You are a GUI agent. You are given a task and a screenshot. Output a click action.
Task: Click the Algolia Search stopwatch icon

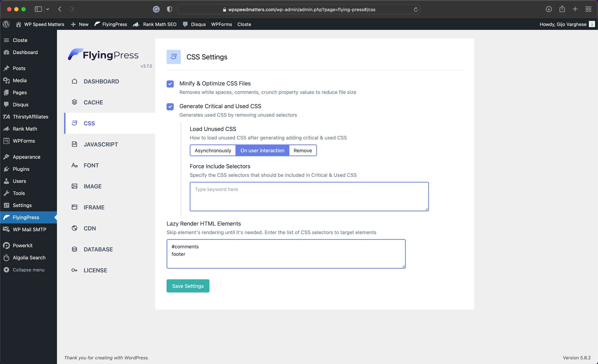6,258
